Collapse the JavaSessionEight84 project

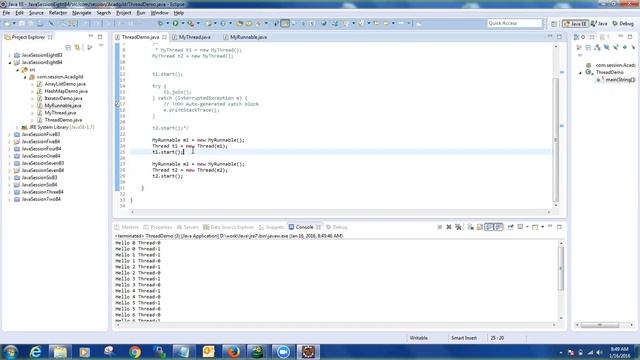pos(10,62)
